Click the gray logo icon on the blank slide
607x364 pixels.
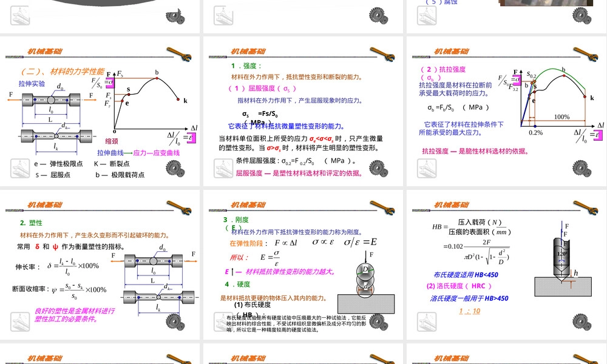click(223, 16)
